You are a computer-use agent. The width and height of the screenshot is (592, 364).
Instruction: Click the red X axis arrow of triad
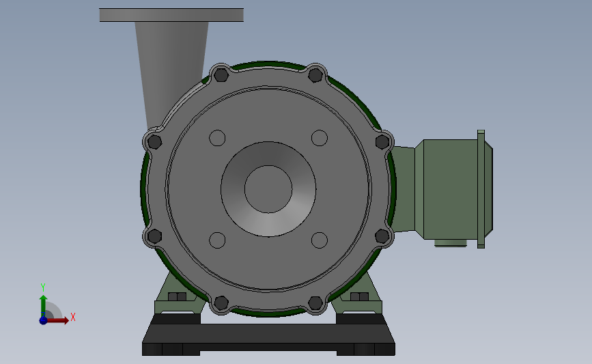[x=58, y=320]
